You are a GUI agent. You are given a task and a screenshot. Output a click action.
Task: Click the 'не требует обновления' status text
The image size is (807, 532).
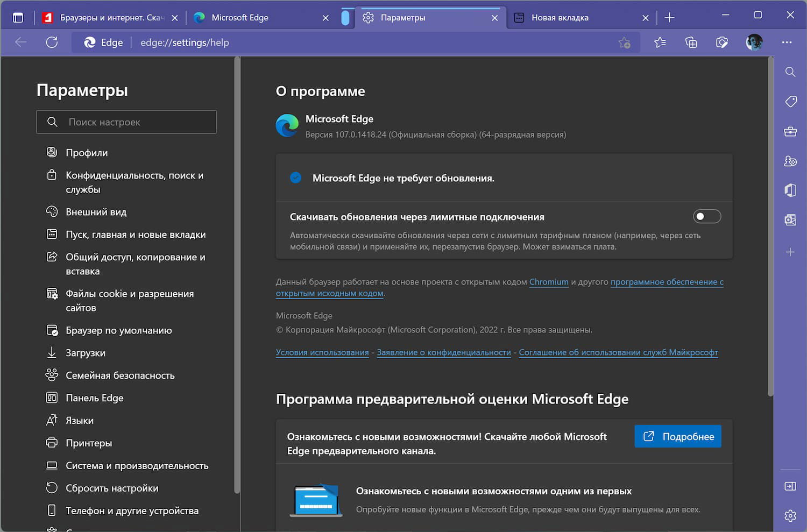(x=403, y=178)
